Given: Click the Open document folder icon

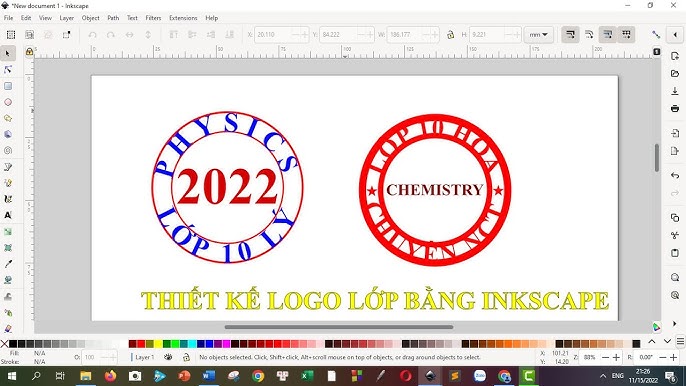Looking at the screenshot, I should (675, 74).
